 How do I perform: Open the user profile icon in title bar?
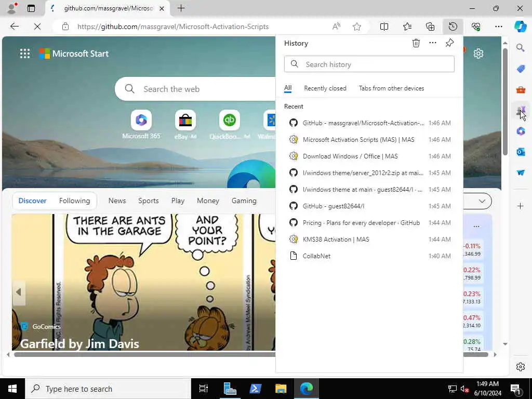[11, 8]
